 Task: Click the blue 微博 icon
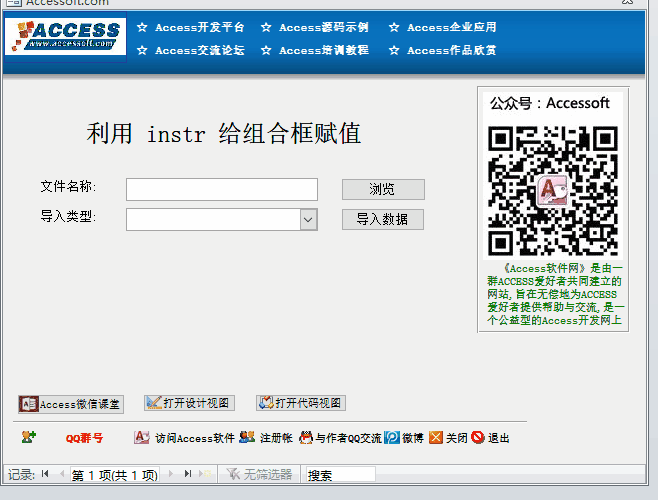[392, 437]
